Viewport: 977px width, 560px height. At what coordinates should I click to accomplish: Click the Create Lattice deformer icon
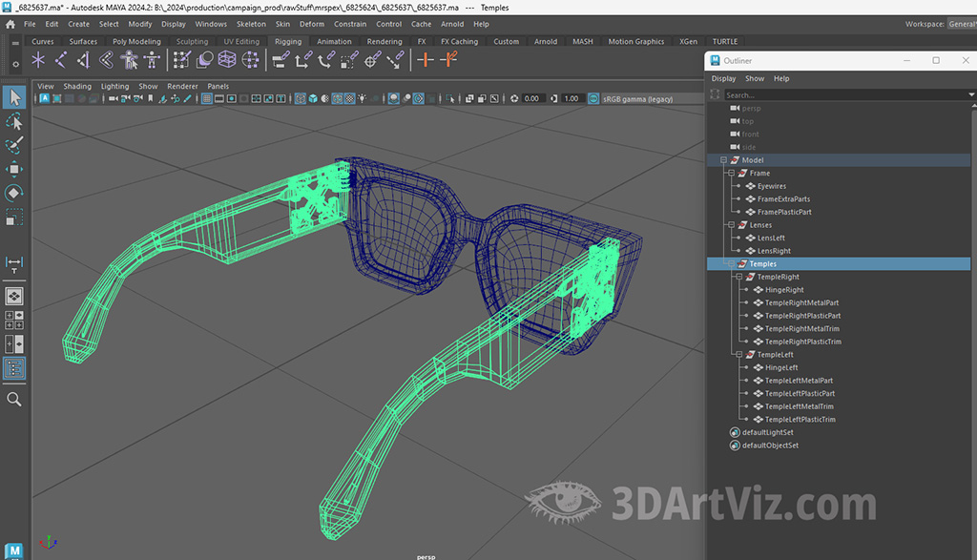(227, 60)
